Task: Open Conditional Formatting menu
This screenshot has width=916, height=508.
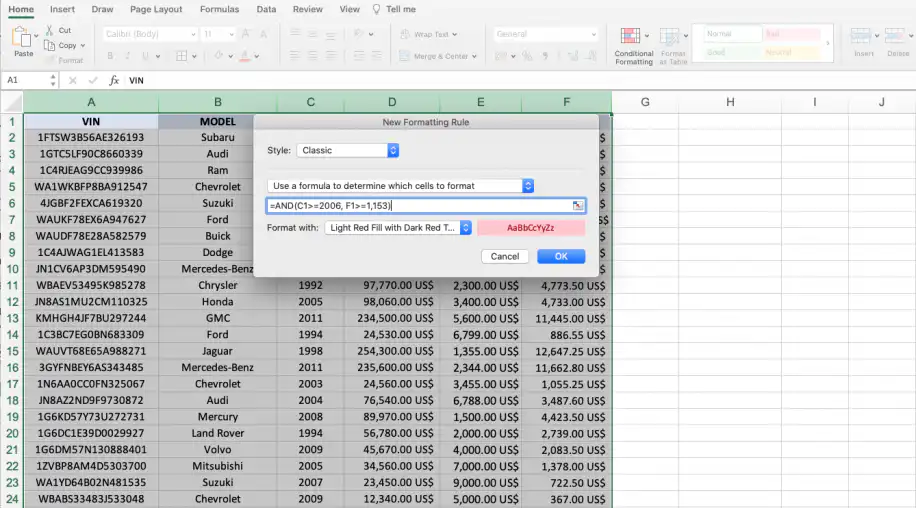Action: 633,46
